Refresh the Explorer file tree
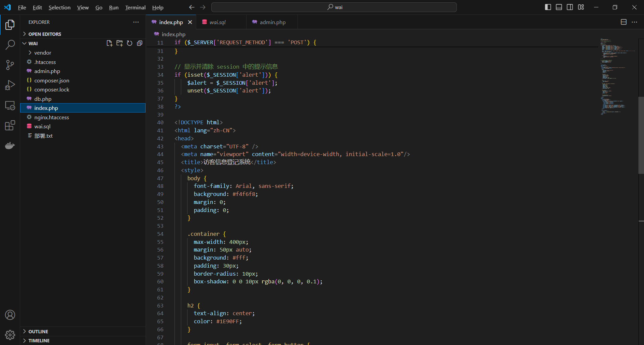 [x=129, y=43]
